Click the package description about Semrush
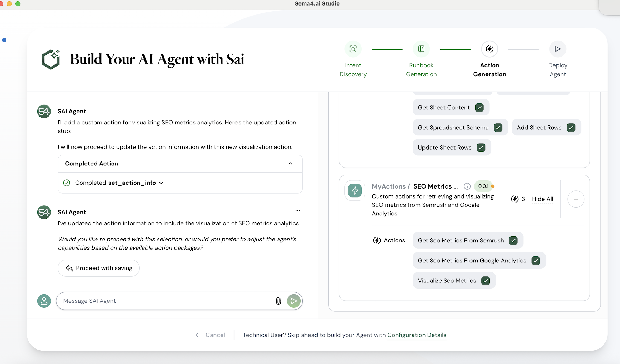 (433, 205)
